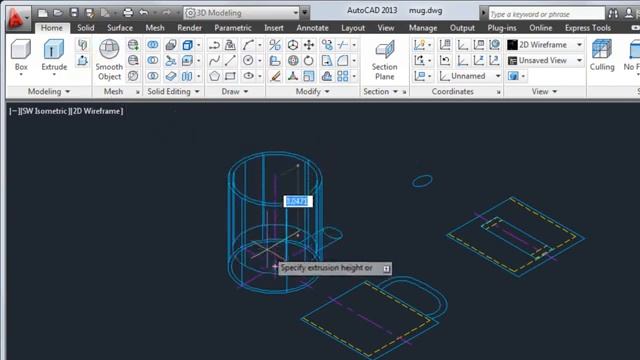
Task: Expand the Modeling panel
Action: pos(49,91)
